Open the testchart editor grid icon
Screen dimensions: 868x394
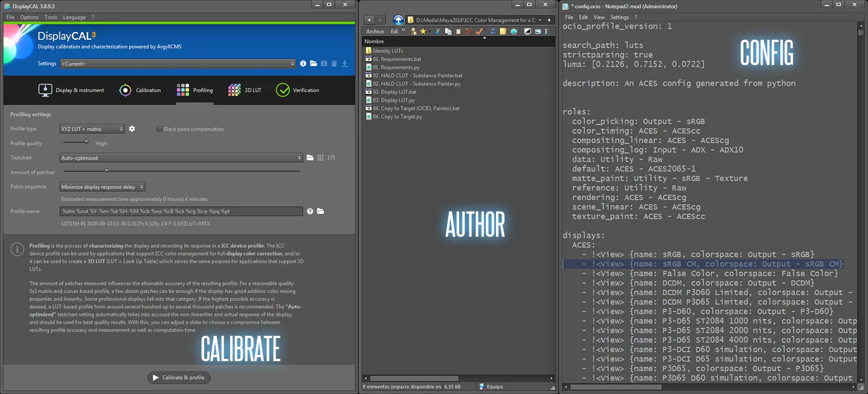pyautogui.click(x=320, y=157)
